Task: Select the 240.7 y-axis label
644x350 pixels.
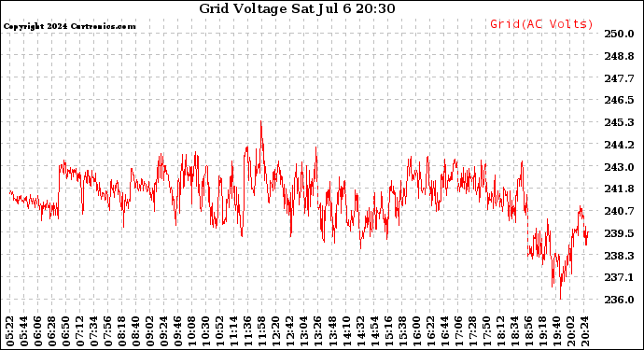Action: coord(619,211)
